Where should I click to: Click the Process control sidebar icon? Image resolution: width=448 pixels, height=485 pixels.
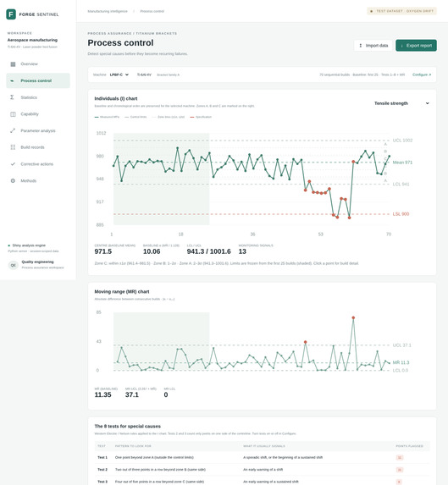pyautogui.click(x=13, y=80)
